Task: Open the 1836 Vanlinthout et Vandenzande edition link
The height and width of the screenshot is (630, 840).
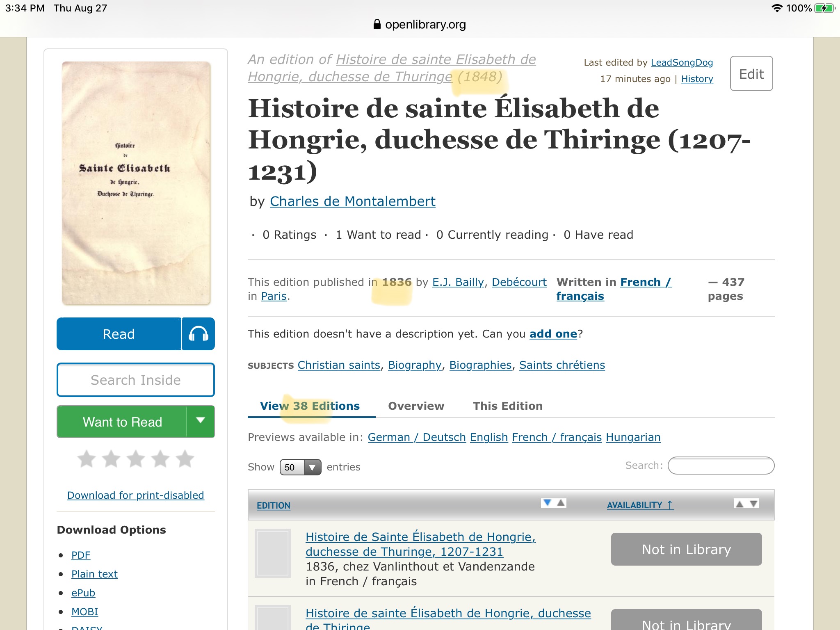Action: (x=421, y=544)
